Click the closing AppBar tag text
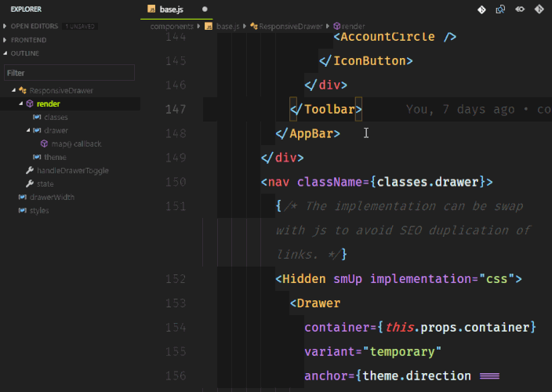Screen dimensions: 552x392 pos(308,134)
